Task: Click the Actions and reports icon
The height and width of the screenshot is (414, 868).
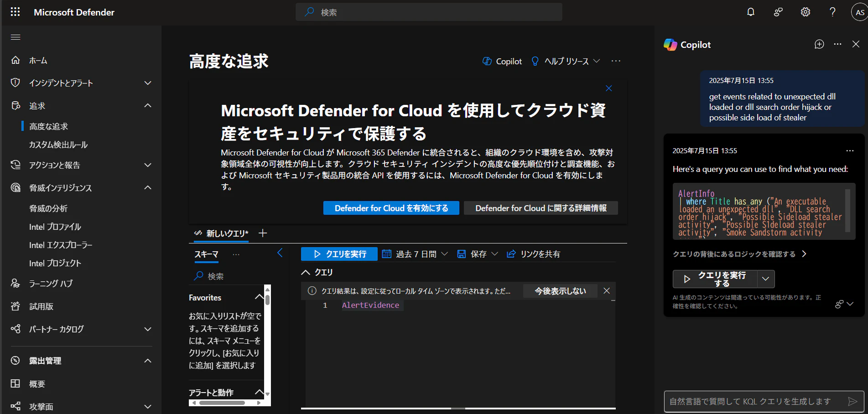Action: [16, 165]
